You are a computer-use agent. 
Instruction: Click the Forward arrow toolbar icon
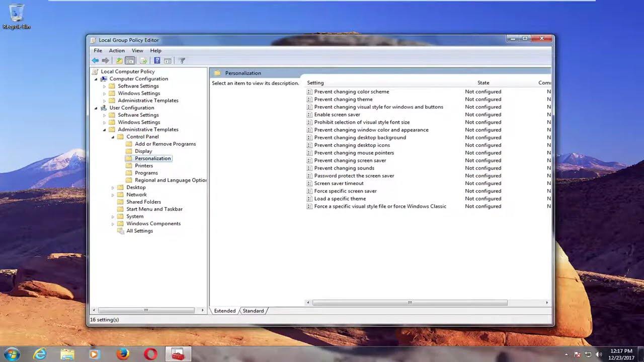[106, 61]
